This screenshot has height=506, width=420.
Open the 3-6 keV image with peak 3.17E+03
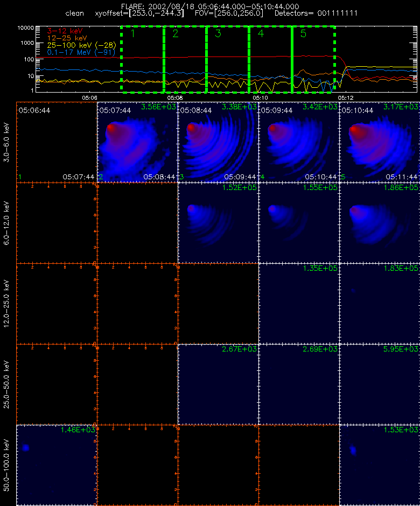pos(380,142)
